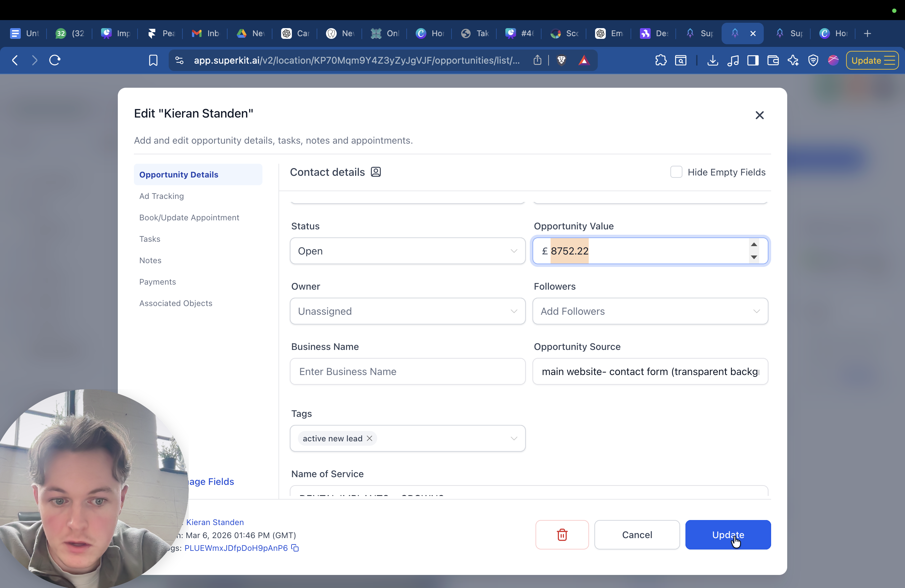The width and height of the screenshot is (905, 588).
Task: Click the red trash delete icon
Action: pos(562,534)
